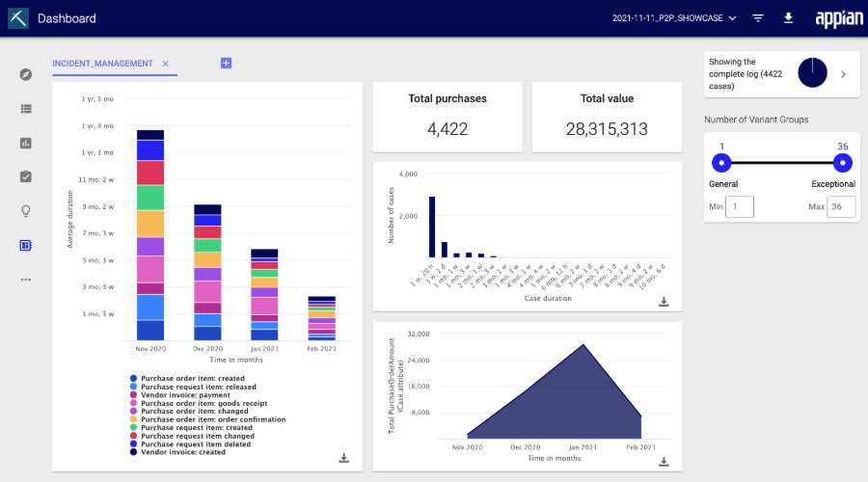Viewport: 868px width, 482px height.
Task: Open the lightbulb insights sidebar icon
Action: (x=26, y=211)
